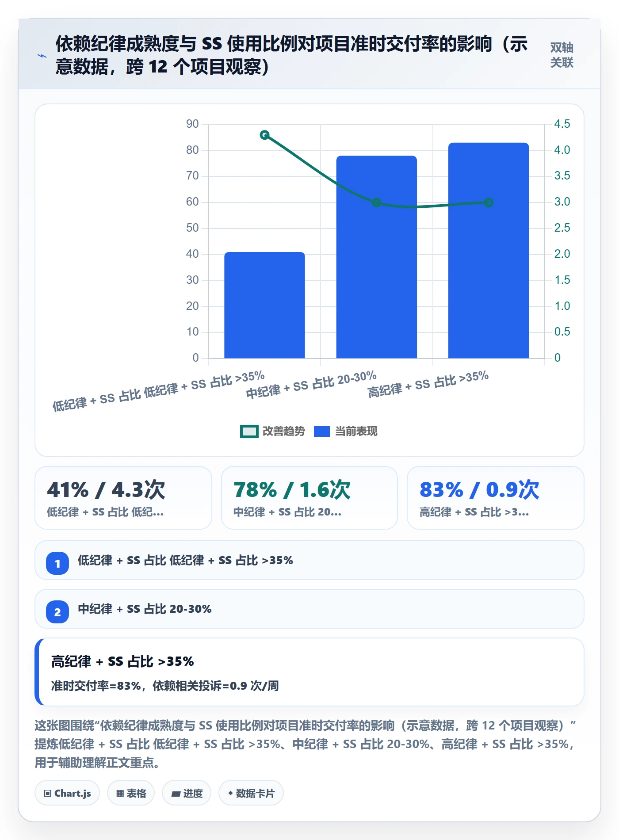
Task: Click the right axis value 4.5
Action: click(562, 124)
